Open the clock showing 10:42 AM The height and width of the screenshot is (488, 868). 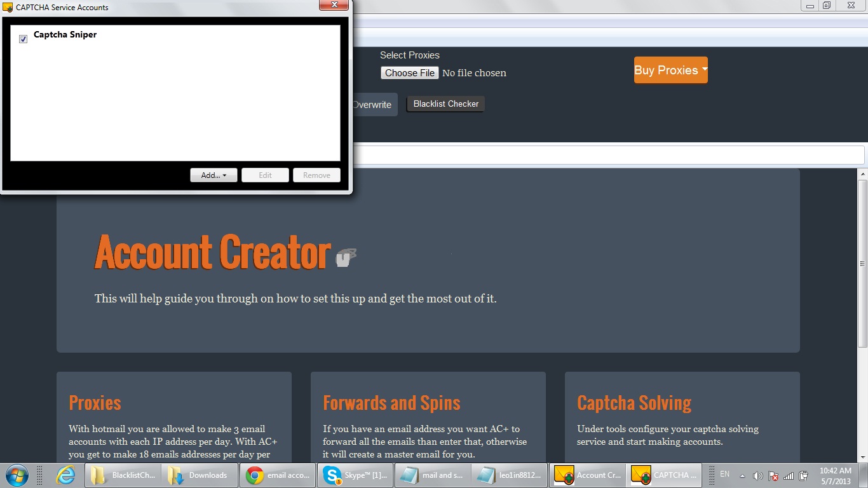point(835,476)
